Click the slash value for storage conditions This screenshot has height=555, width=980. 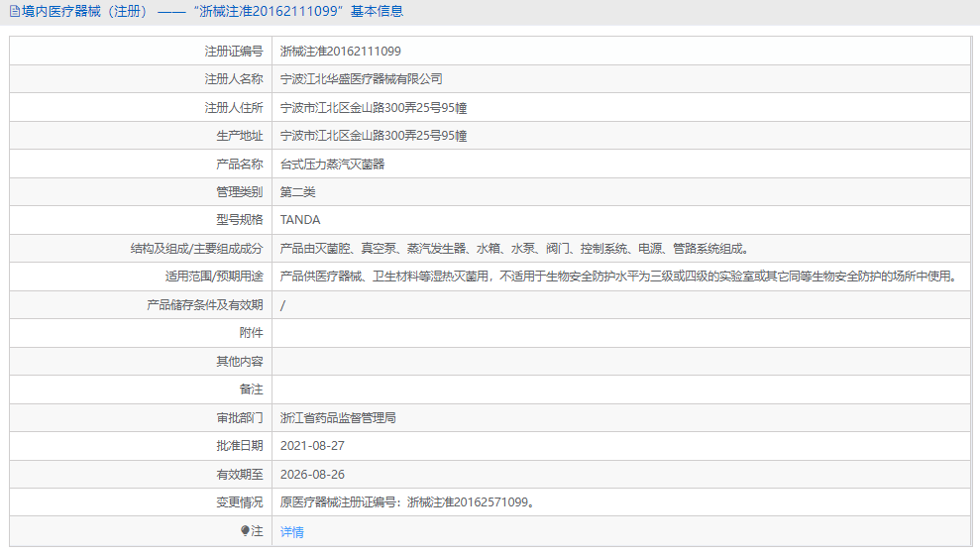click(x=283, y=305)
